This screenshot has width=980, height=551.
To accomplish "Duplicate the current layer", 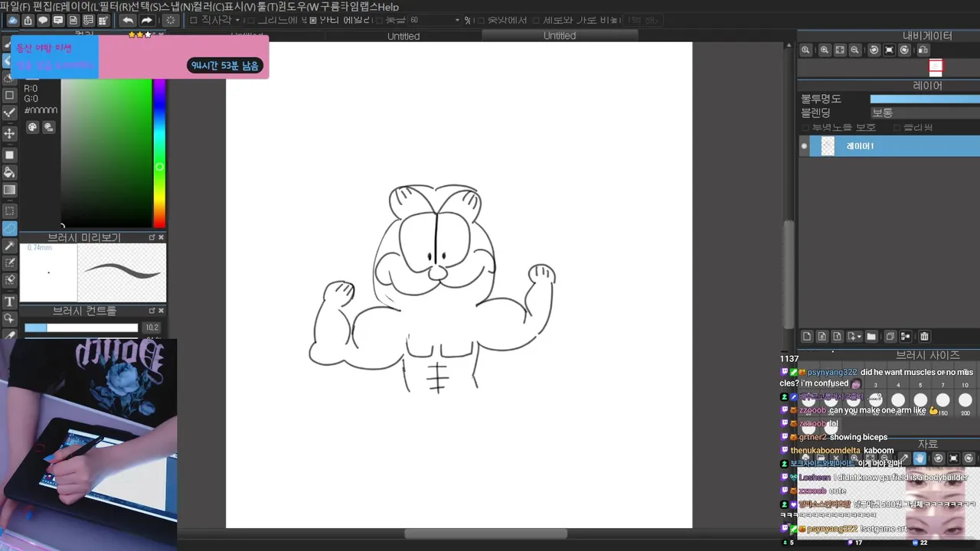I will pyautogui.click(x=890, y=336).
